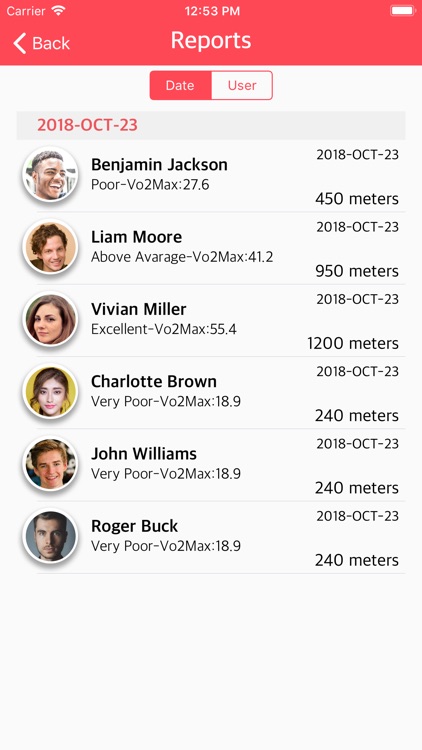422x750 pixels.
Task: Select the 2018-OCT-23 section header
Action: pyautogui.click(x=211, y=125)
